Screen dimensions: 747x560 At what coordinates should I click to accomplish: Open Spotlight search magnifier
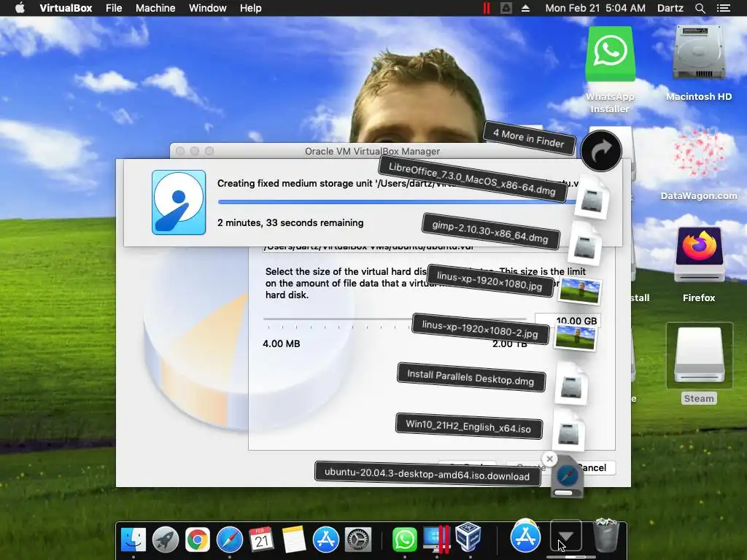(x=700, y=8)
